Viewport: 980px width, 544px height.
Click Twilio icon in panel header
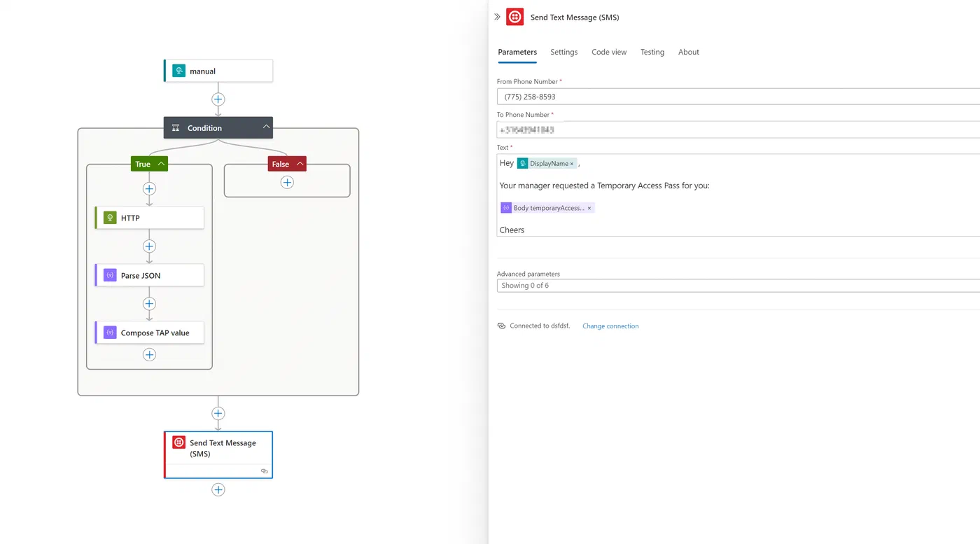(x=515, y=17)
